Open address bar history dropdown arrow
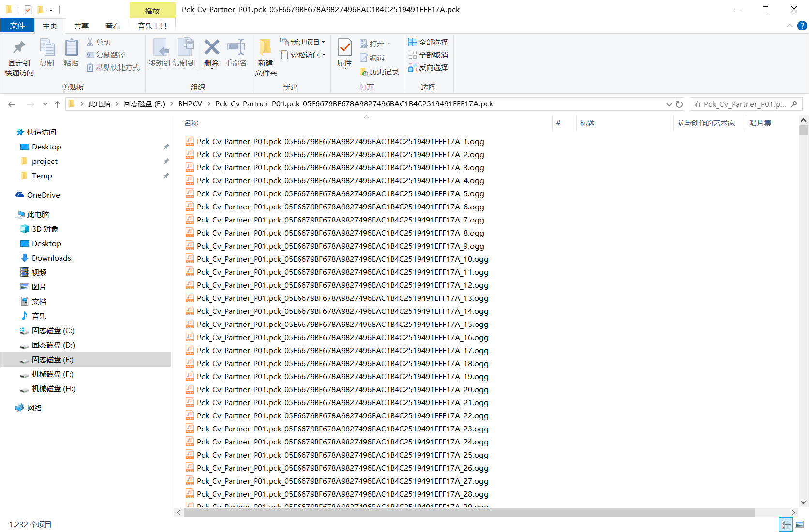Image resolution: width=809 pixels, height=532 pixels. pyautogui.click(x=669, y=104)
